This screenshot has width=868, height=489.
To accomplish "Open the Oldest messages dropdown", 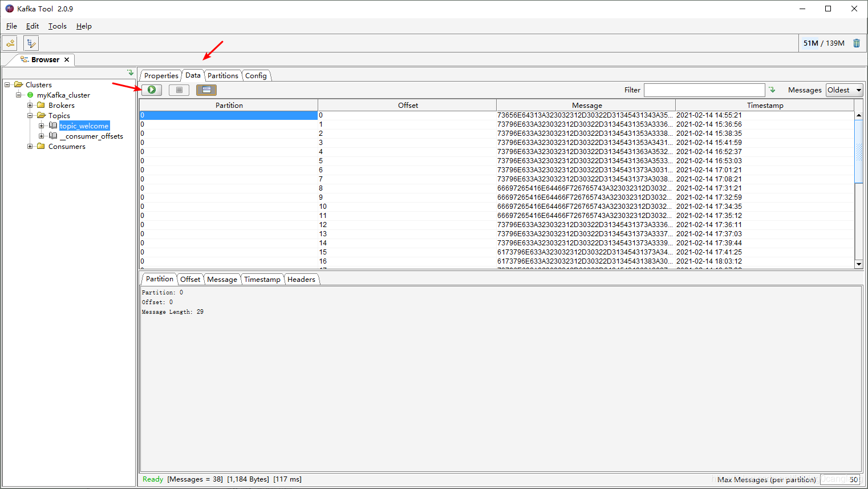I will point(845,90).
